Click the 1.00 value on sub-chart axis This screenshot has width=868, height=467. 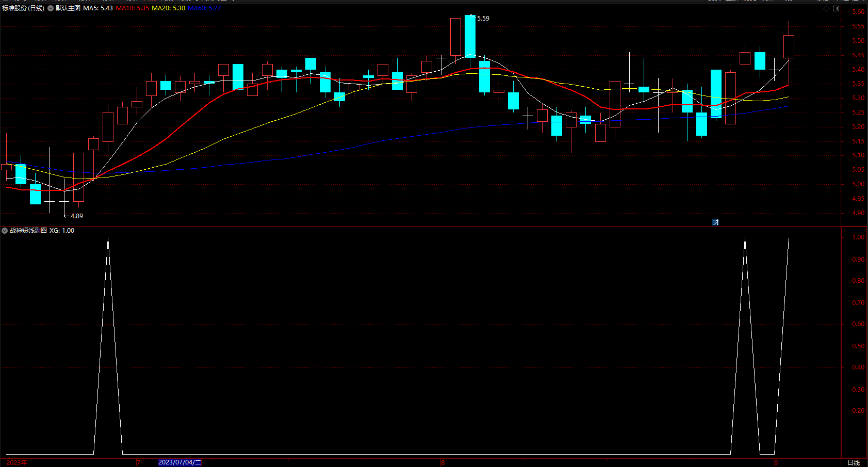click(x=858, y=237)
